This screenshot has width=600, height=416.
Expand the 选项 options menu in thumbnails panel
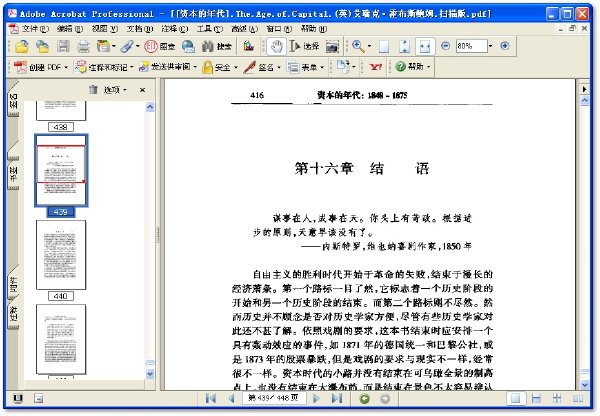115,90
